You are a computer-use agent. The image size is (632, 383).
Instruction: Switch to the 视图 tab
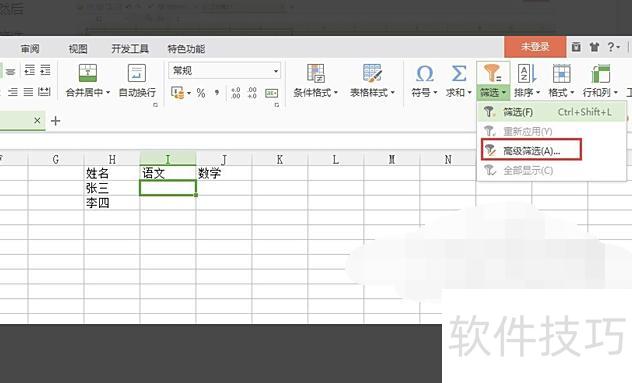[x=78, y=49]
